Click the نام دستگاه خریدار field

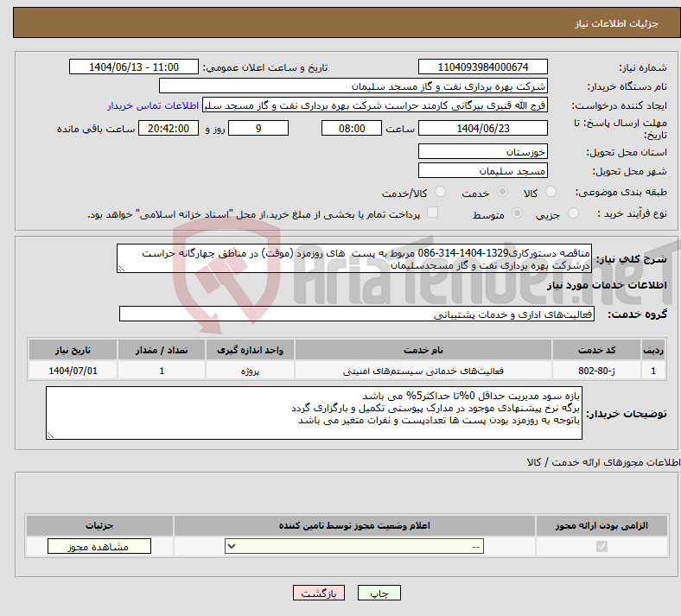coord(353,86)
